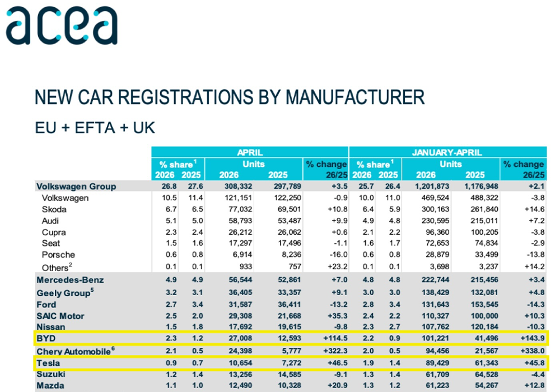Click the acea logo
Image resolution: width=560 pixels, height=392 pixels.
click(x=62, y=26)
